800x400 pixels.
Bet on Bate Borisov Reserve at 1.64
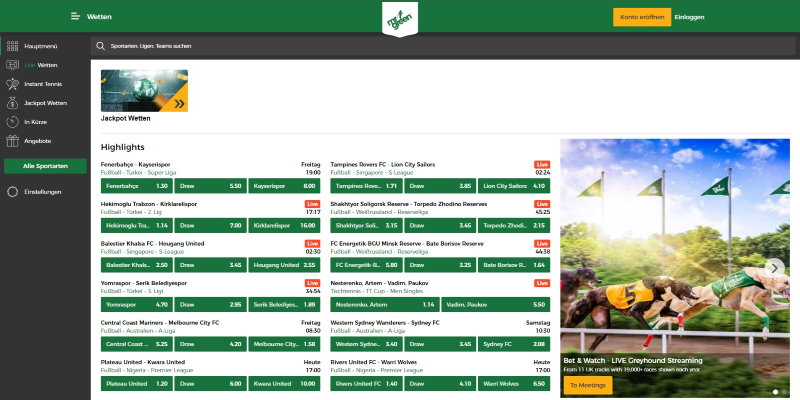pyautogui.click(x=514, y=265)
